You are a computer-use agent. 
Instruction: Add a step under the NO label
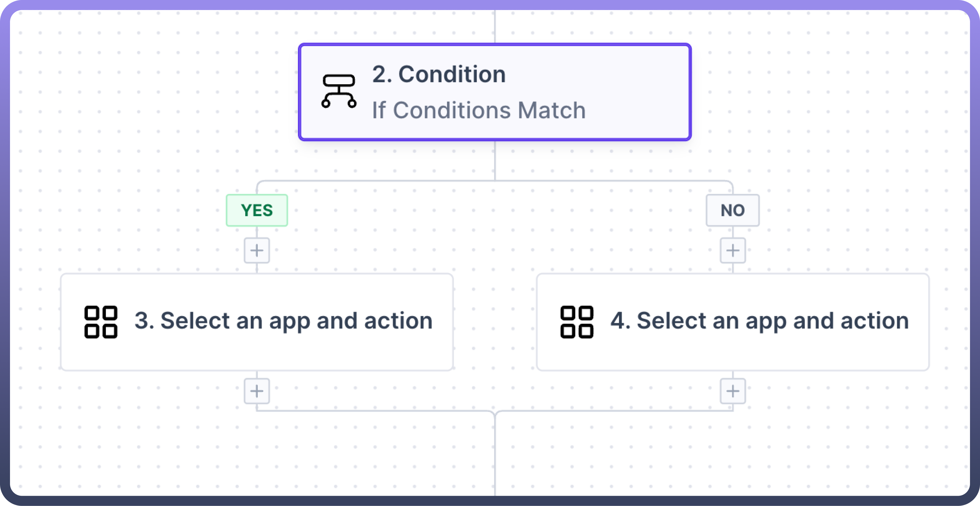point(733,250)
